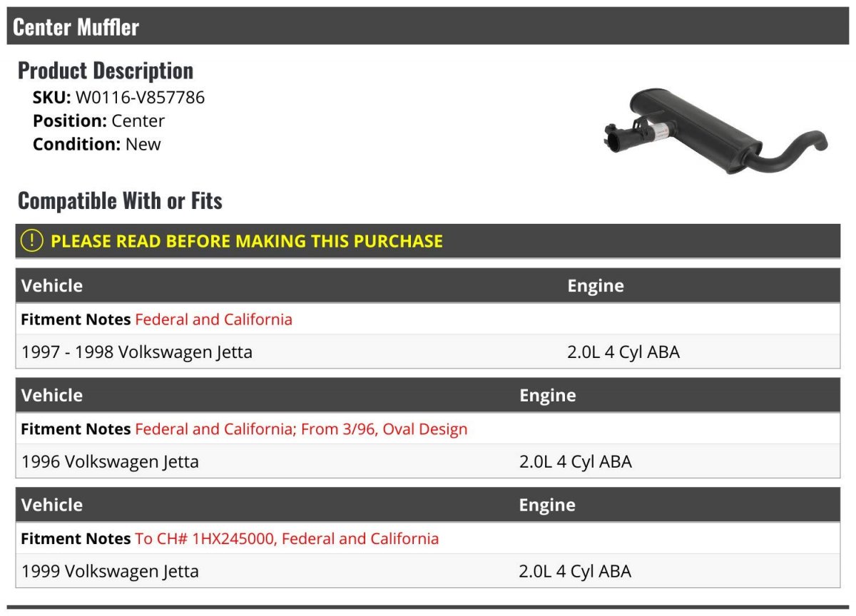
Task: Click the Vehicle header in first table
Action: (52, 286)
